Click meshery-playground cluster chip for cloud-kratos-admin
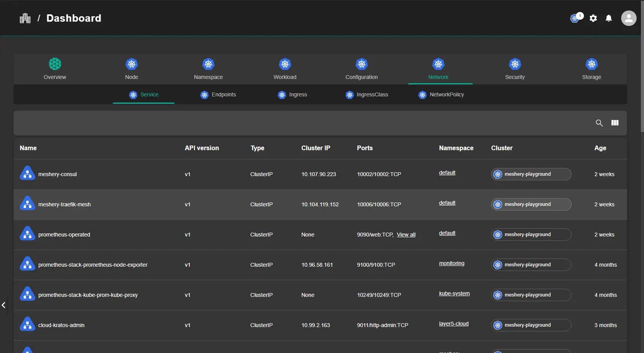Image resolution: width=644 pixels, height=353 pixels. 531,325
